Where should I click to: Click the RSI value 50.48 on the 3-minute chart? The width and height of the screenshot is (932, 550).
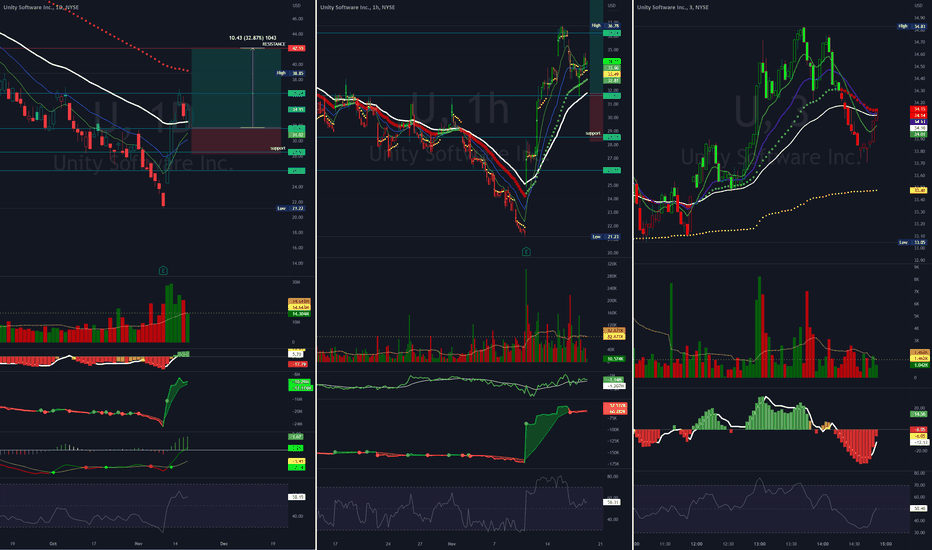pyautogui.click(x=919, y=508)
